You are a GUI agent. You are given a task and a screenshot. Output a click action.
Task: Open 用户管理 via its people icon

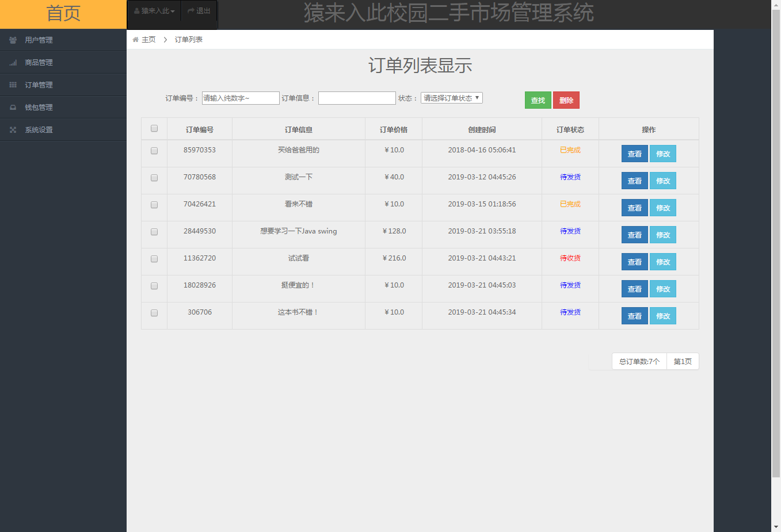13,40
